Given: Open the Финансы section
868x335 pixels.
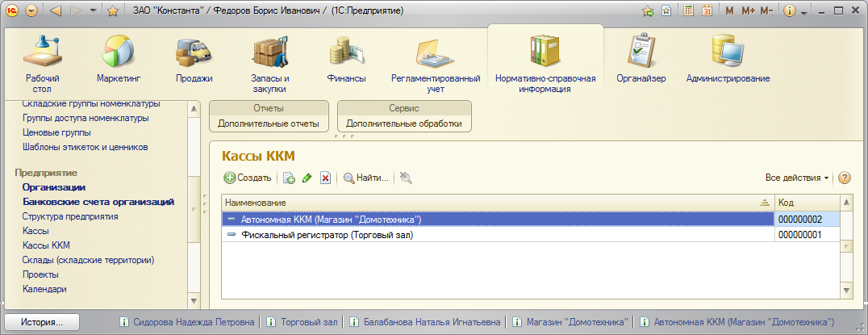Looking at the screenshot, I should coord(346,58).
